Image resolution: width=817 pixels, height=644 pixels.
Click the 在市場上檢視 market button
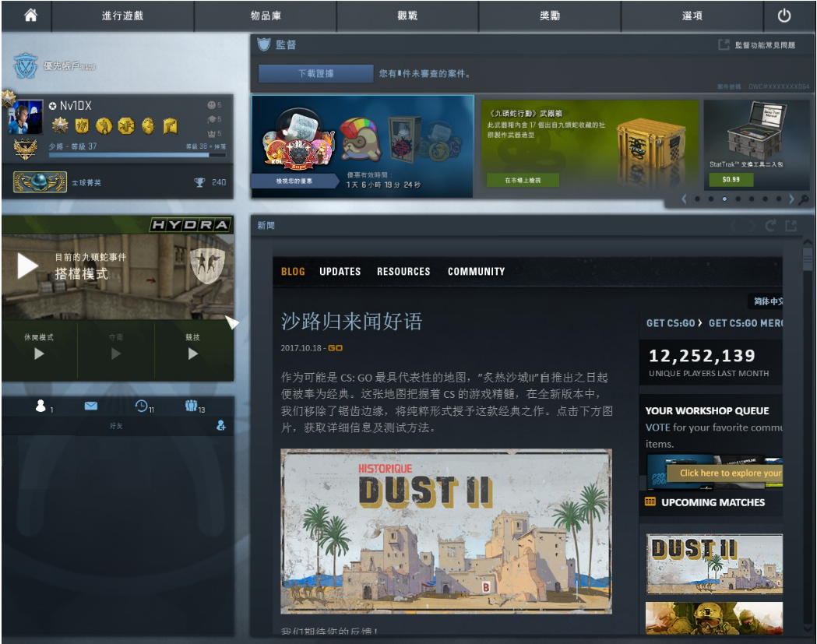point(523,181)
